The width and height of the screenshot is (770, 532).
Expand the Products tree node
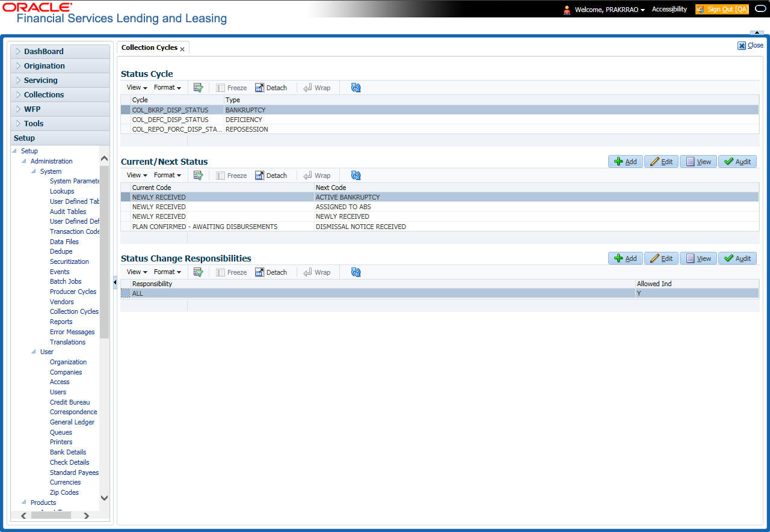(x=24, y=503)
